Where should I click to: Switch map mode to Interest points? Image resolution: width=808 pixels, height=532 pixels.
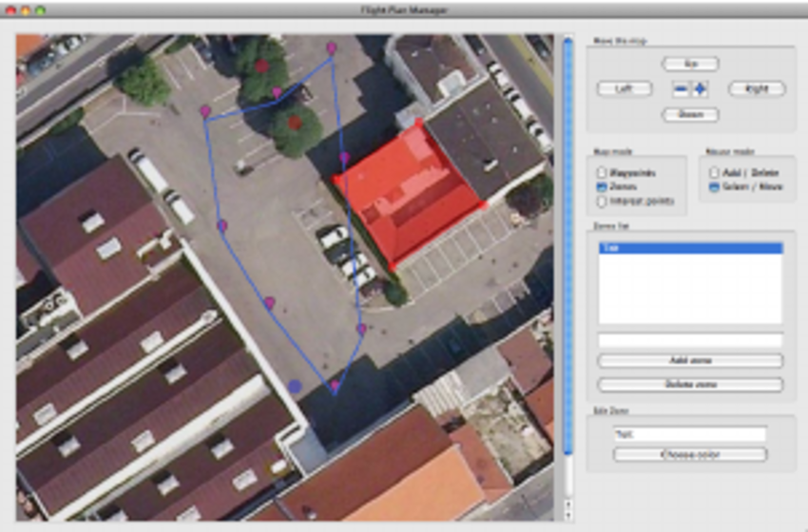click(x=602, y=201)
